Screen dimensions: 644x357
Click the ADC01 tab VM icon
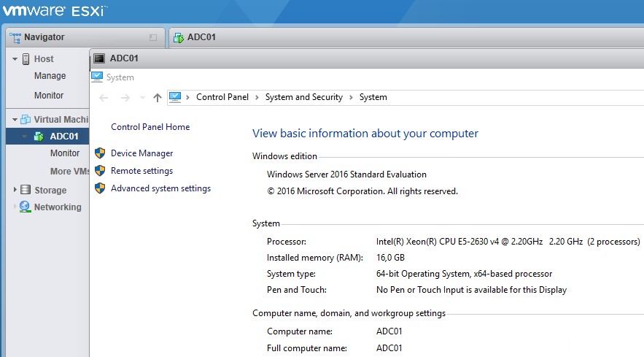(x=179, y=37)
